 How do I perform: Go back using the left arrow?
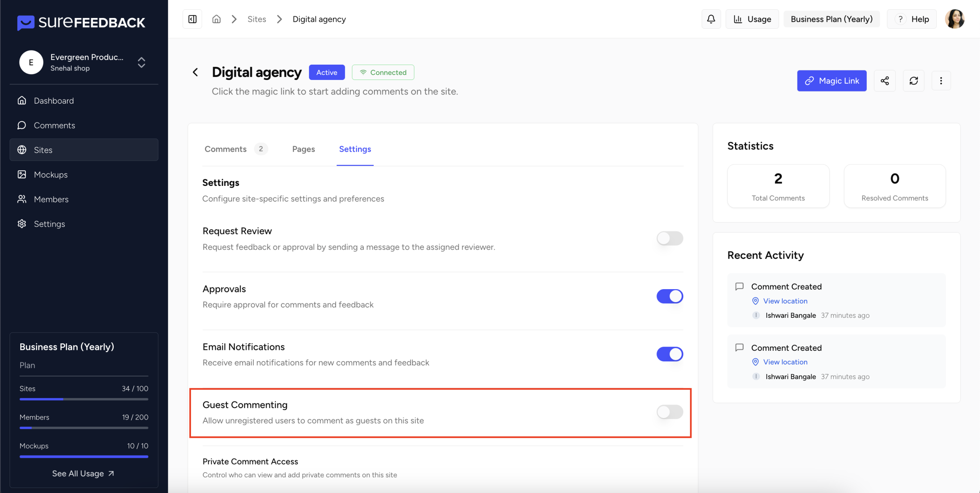(195, 72)
